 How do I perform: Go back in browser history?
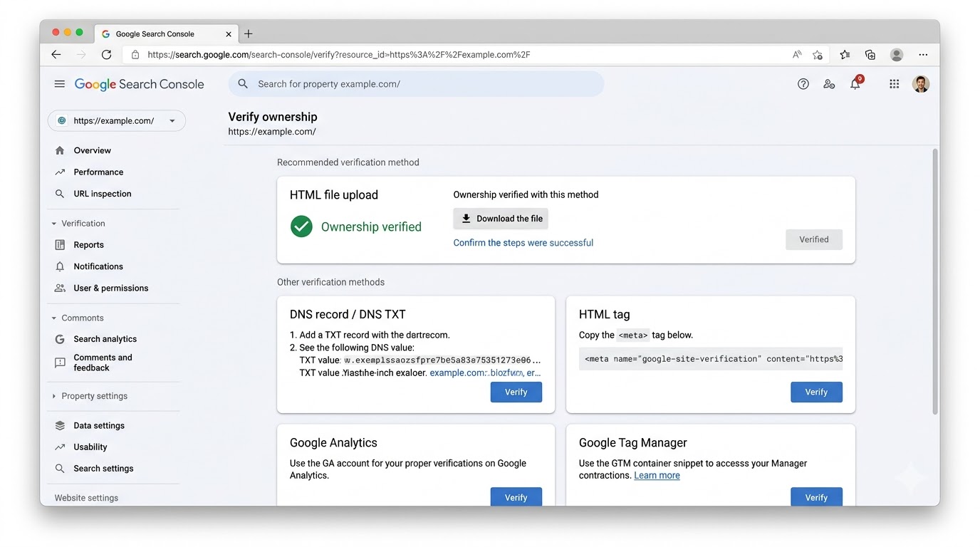click(x=56, y=55)
